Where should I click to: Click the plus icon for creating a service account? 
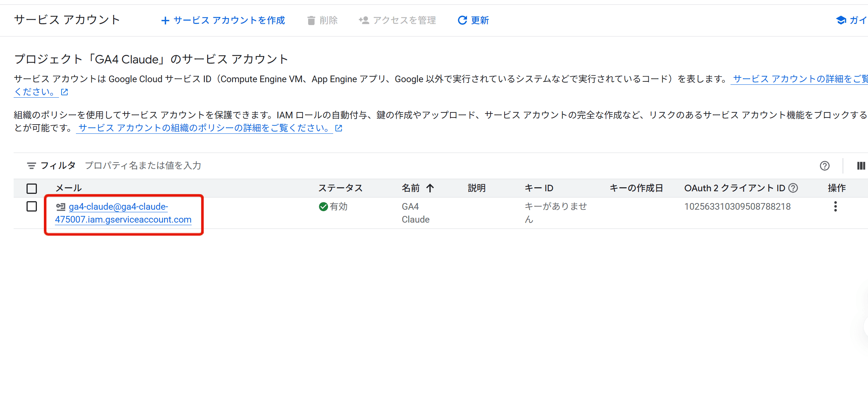tap(165, 21)
